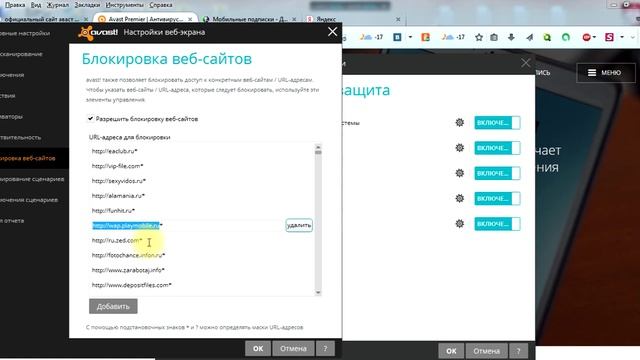Open the Вид menu
Viewport: 640px width, 360px height.
pyautogui.click(x=36, y=5)
